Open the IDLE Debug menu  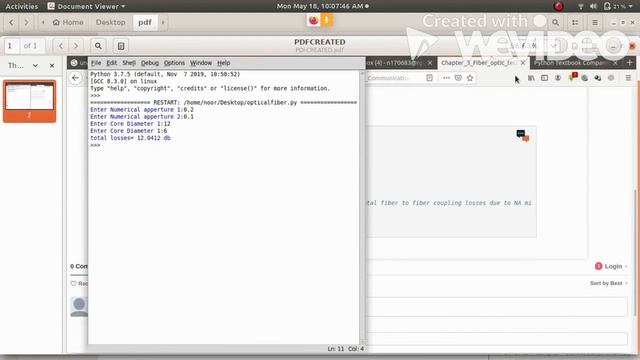tap(150, 63)
